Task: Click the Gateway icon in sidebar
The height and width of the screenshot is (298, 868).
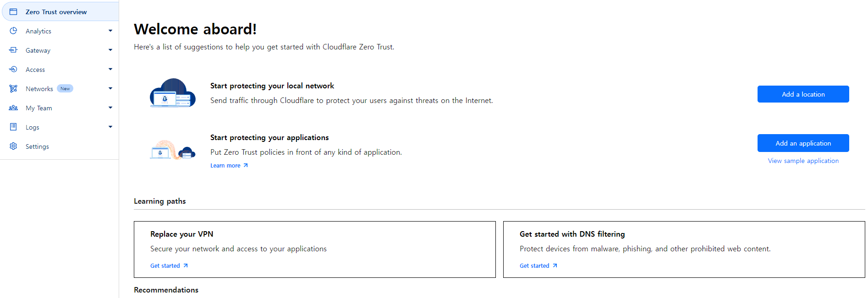Action: click(13, 50)
